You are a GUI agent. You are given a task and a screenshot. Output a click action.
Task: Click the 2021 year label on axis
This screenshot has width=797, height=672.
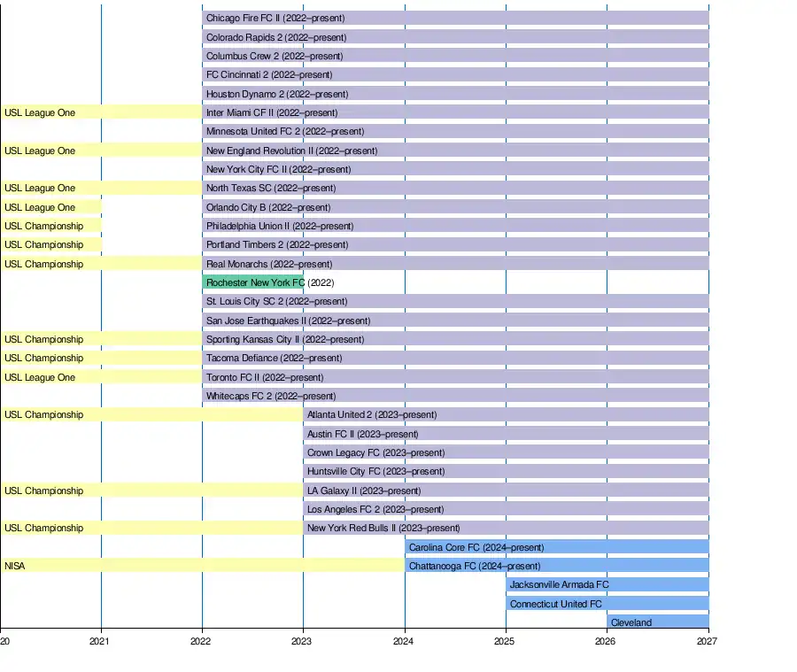(x=101, y=641)
